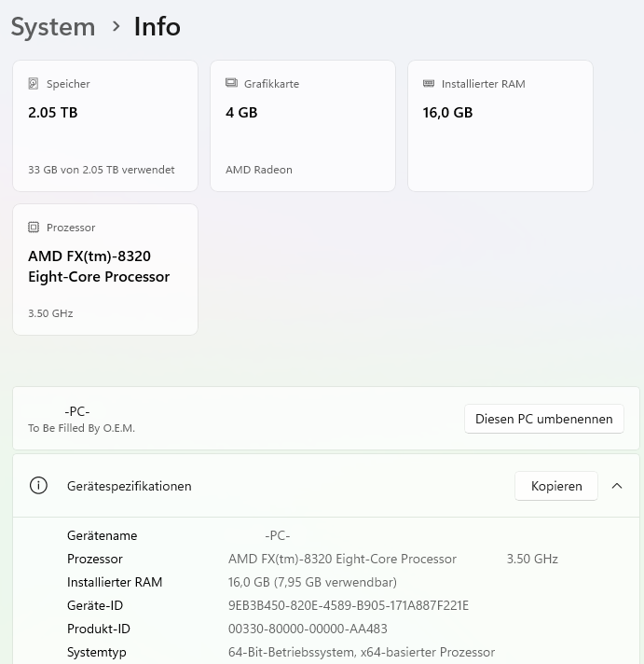The height and width of the screenshot is (664, 644).
Task: Click the Geräte-ID label
Action: (x=95, y=605)
